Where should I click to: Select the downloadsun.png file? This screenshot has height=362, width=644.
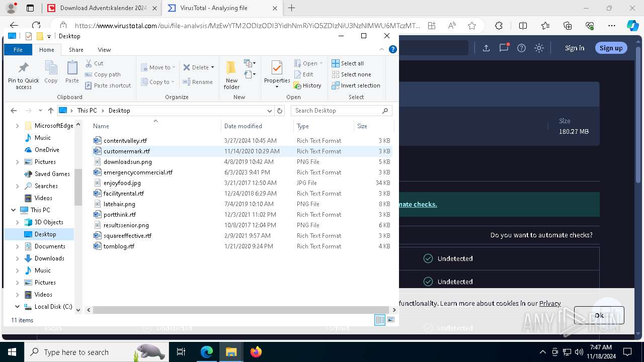coord(127,162)
